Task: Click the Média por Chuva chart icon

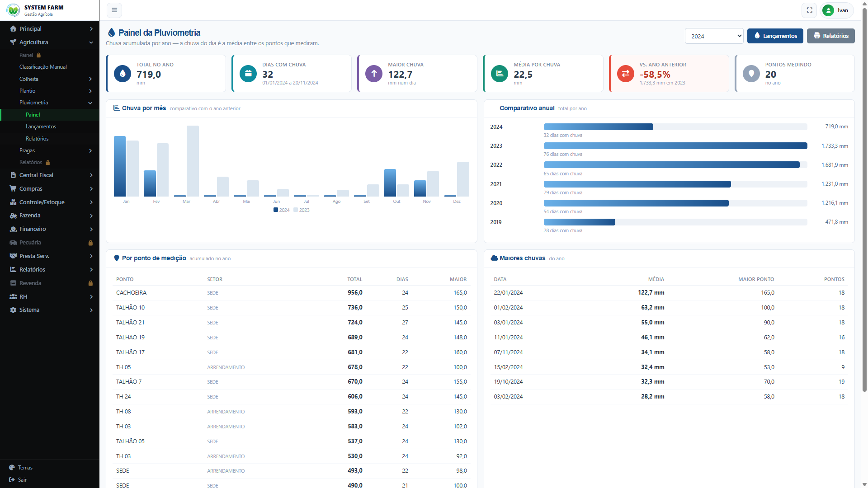Action: 500,74
